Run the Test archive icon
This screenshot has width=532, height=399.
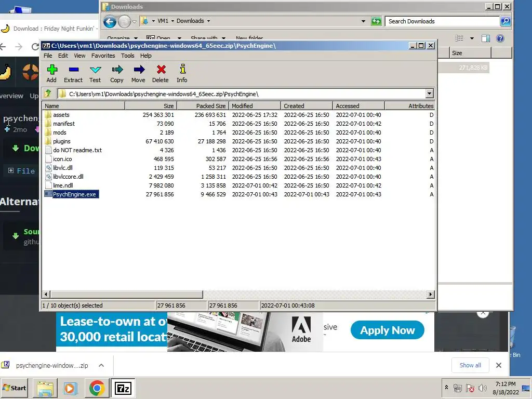96,70
